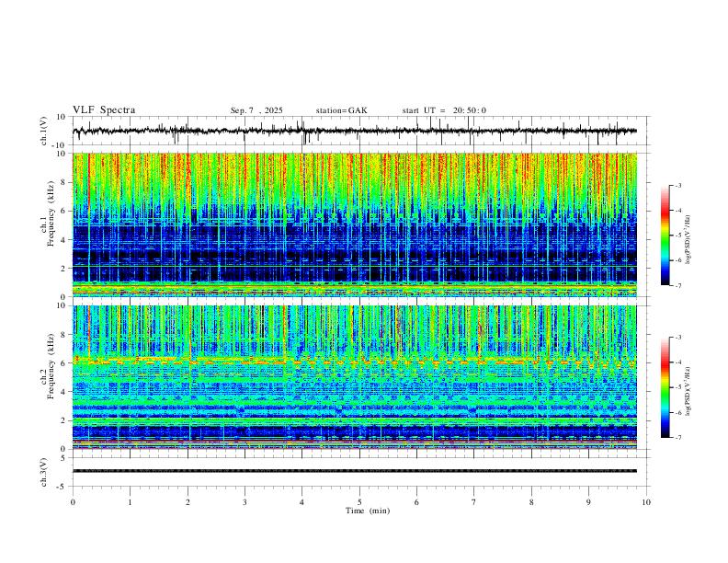Click the "8" kHz tick on ch.2 spectrogram axis
Viewport: 728px width, 563px height.
64,335
